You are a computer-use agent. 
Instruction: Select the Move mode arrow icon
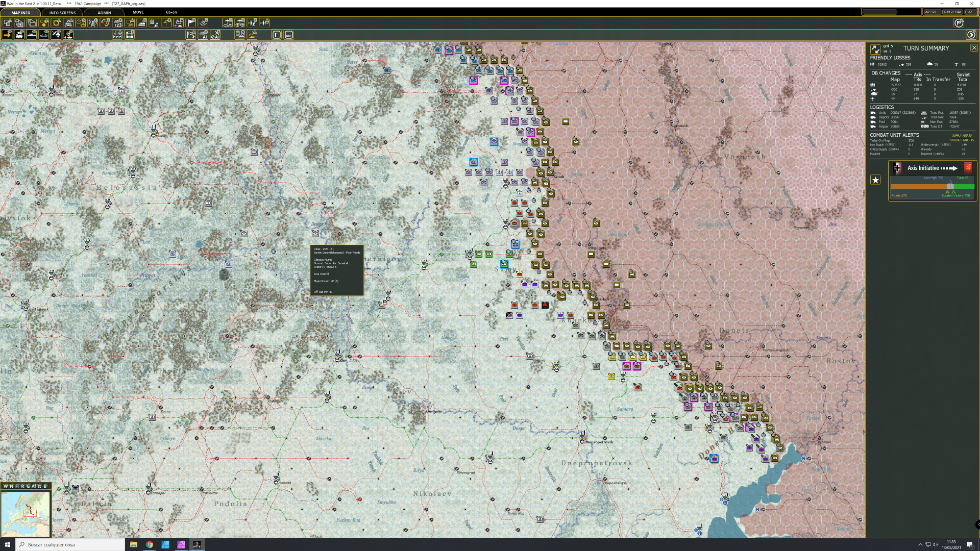pyautogui.click(x=7, y=35)
